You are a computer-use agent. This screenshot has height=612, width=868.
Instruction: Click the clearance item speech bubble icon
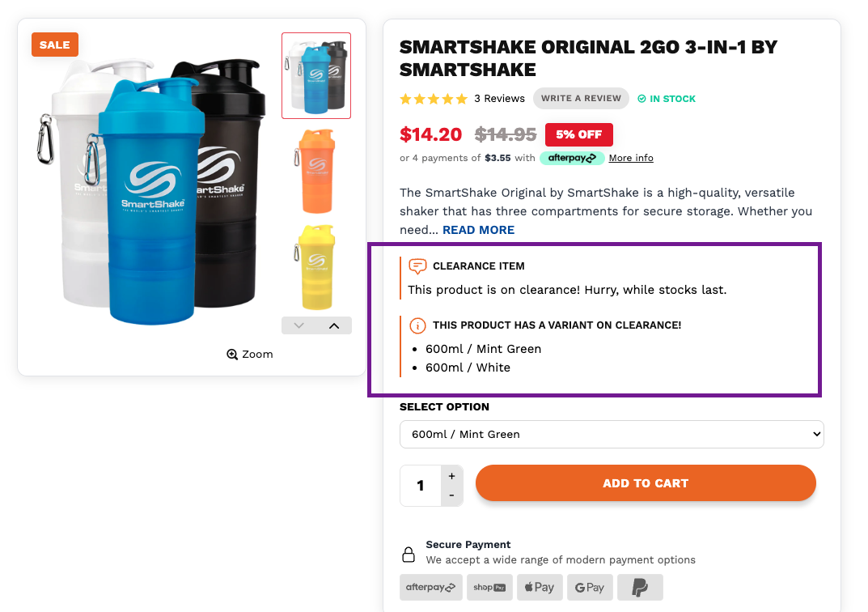click(417, 266)
